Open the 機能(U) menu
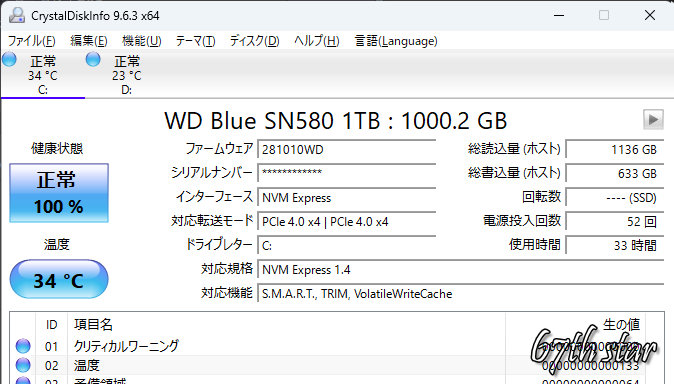 (141, 41)
